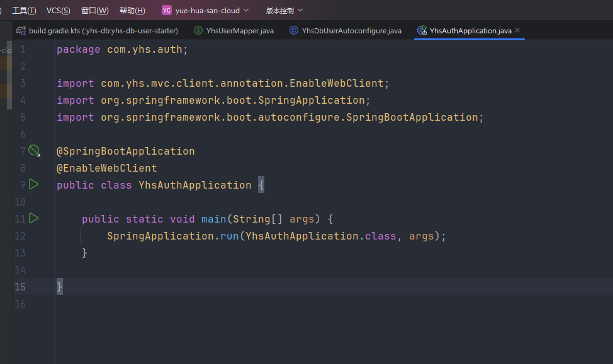The height and width of the screenshot is (364, 613).
Task: Open the 版本控制 dropdown
Action: click(284, 11)
